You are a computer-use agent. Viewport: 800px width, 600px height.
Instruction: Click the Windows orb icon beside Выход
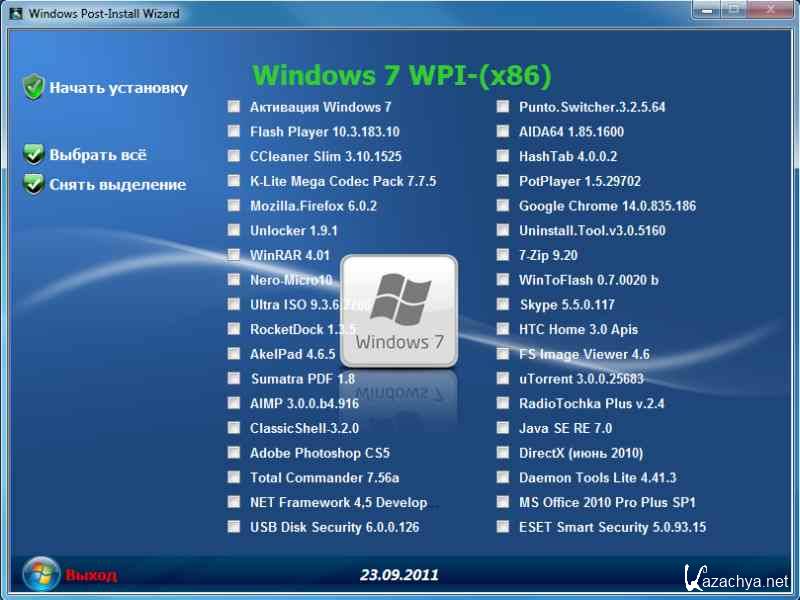click(x=41, y=574)
